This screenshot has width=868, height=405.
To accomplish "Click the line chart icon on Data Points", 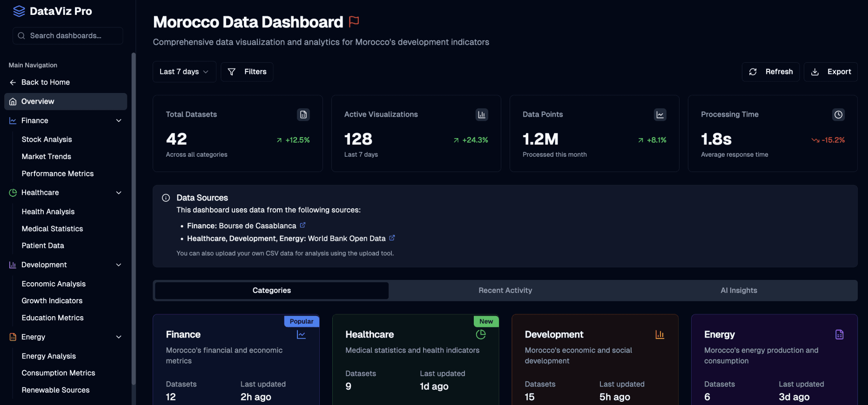I will coord(660,114).
